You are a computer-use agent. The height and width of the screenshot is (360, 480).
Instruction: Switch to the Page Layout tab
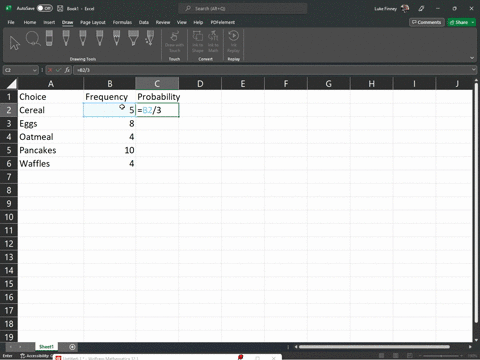coord(93,22)
